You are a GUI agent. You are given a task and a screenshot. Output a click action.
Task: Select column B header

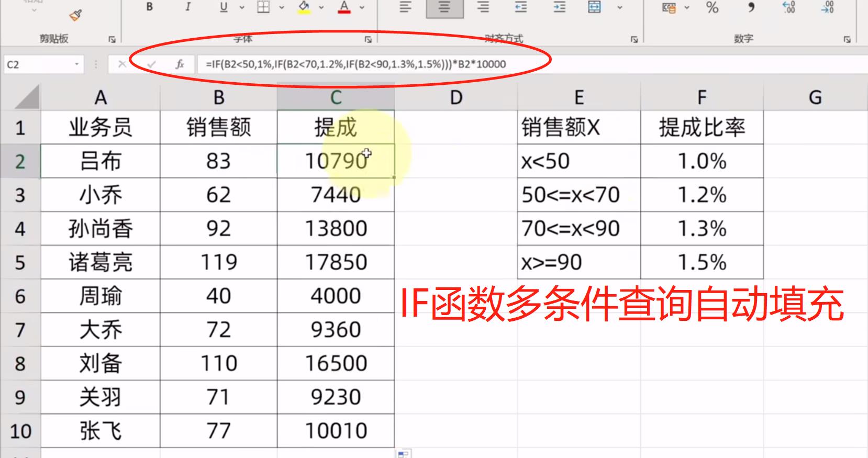[219, 97]
